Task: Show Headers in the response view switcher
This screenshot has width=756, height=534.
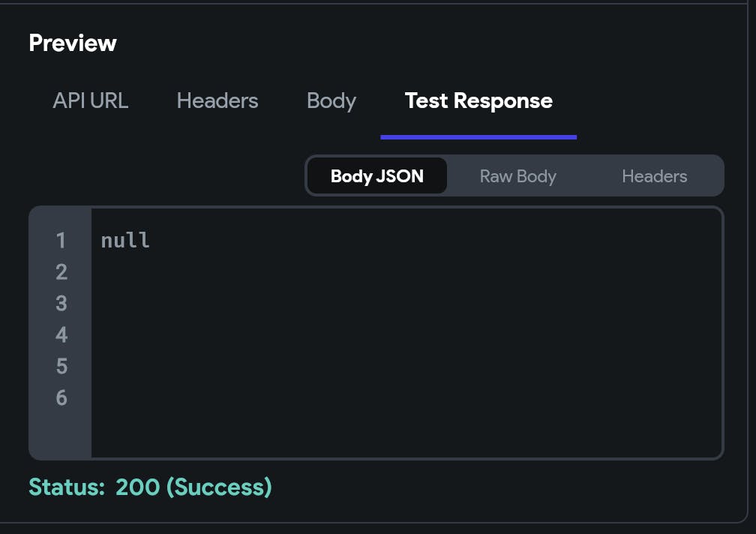Action: [x=654, y=176]
